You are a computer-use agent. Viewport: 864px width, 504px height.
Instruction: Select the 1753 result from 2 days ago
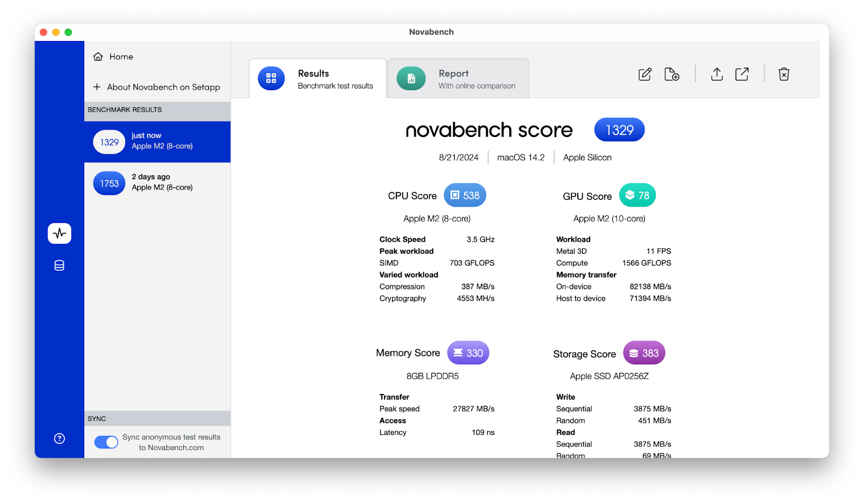tap(157, 183)
